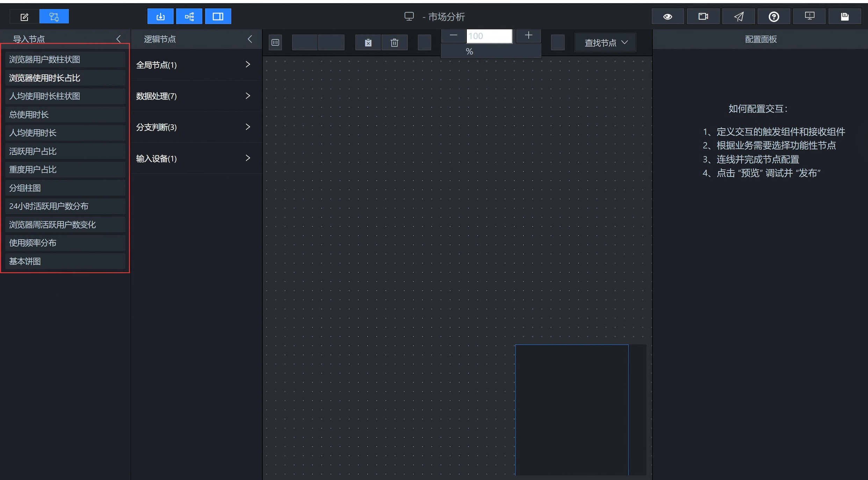
Task: Toggle the config panel layout icon
Action: 218,16
